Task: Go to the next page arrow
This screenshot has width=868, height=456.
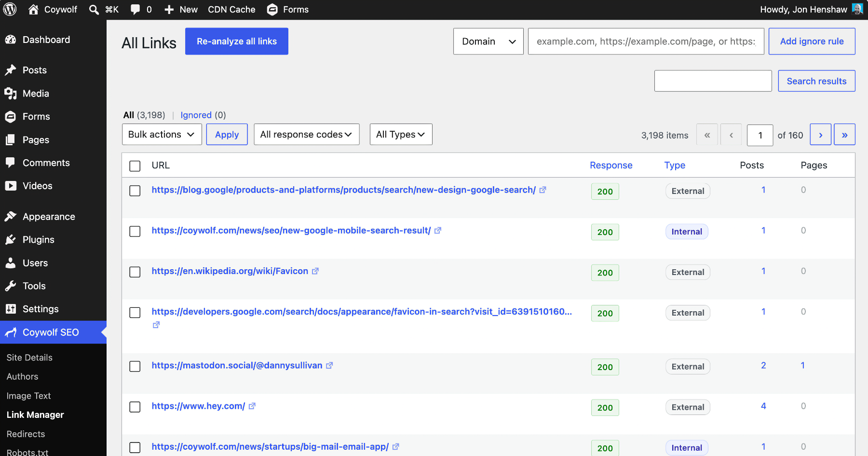Action: coord(821,135)
